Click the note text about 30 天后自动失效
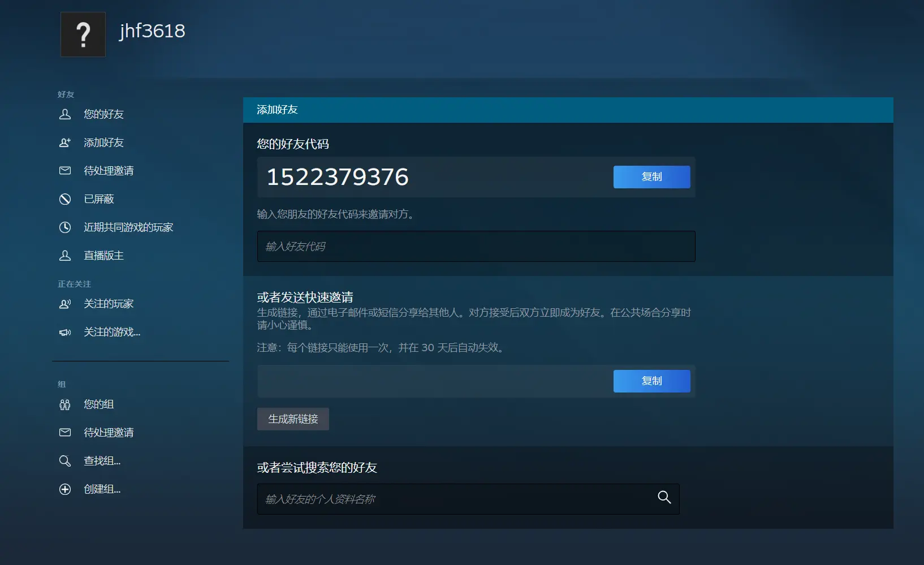Screen dimensions: 924x565 pos(382,348)
